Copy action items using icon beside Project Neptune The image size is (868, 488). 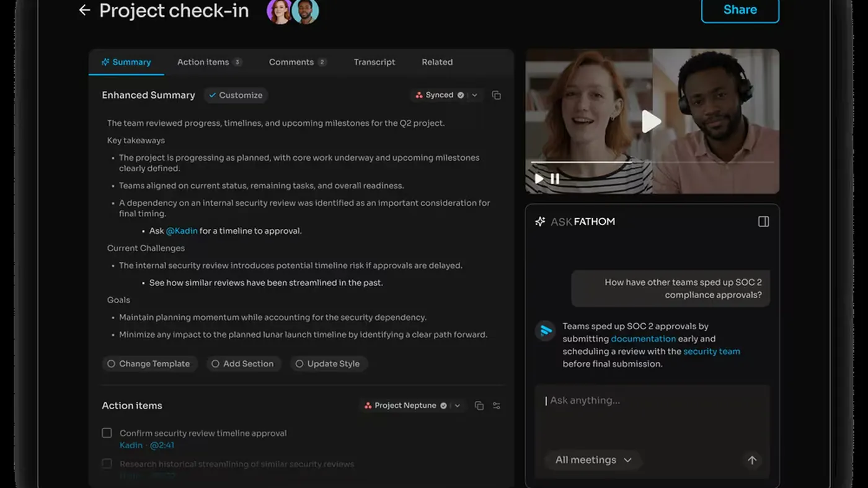click(479, 406)
